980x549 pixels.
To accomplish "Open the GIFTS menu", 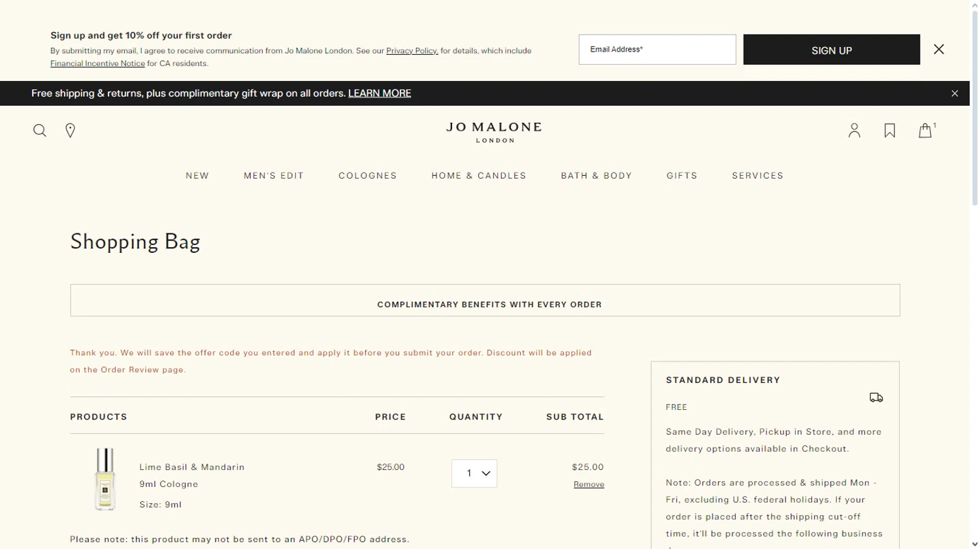I will click(682, 176).
